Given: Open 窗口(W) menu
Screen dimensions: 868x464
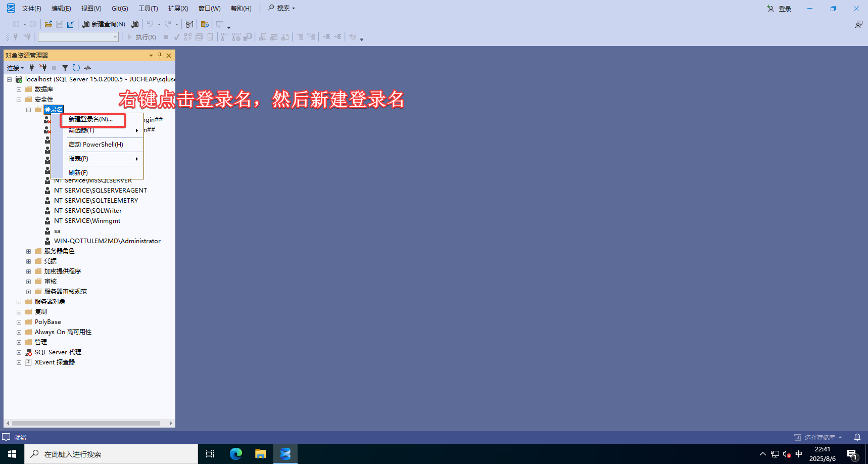Looking at the screenshot, I should tap(209, 9).
